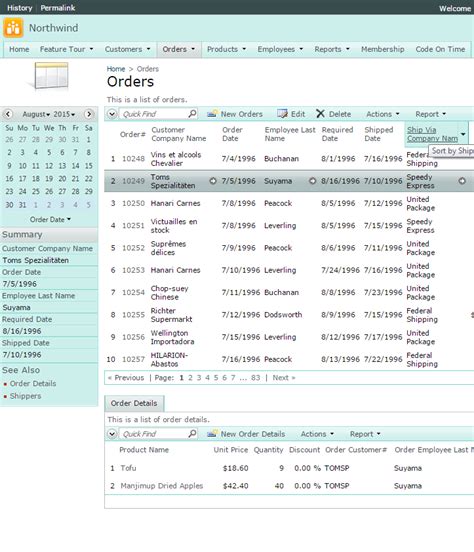The width and height of the screenshot is (474, 552).
Task: Open the Employees menu
Action: pyautogui.click(x=280, y=49)
